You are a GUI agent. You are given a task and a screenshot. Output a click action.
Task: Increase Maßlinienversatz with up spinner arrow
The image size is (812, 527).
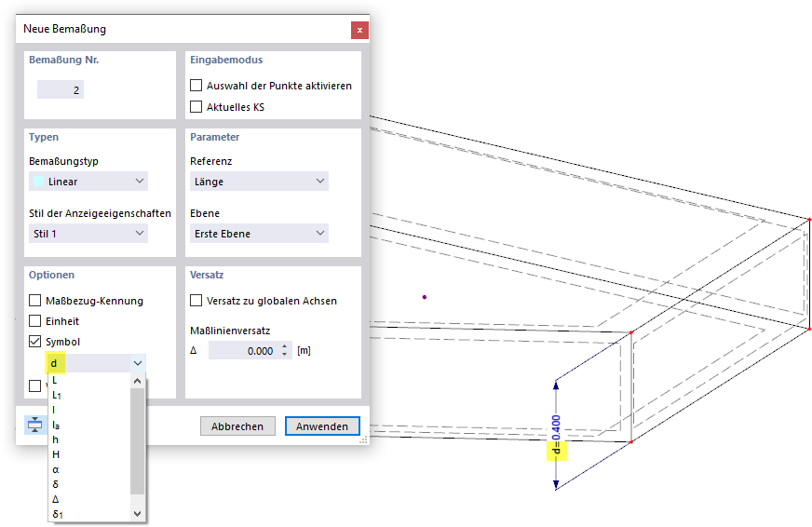(284, 346)
